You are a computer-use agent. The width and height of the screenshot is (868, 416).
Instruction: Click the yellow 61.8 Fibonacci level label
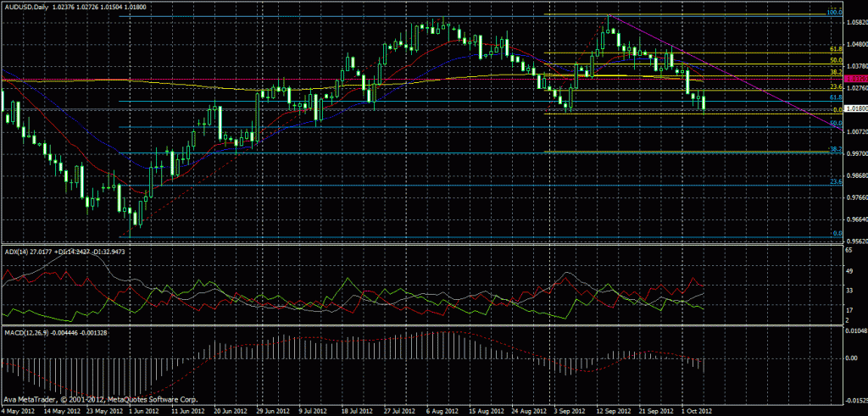[834, 51]
